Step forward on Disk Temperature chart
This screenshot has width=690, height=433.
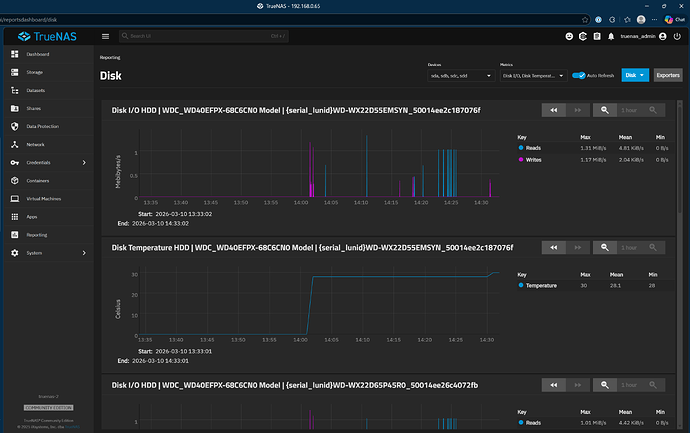pyautogui.click(x=578, y=247)
